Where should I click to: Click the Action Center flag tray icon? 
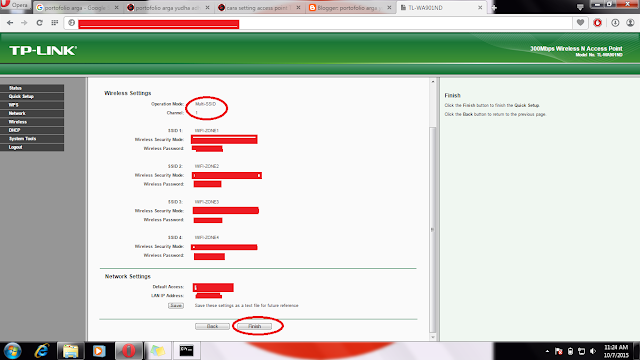point(559,351)
